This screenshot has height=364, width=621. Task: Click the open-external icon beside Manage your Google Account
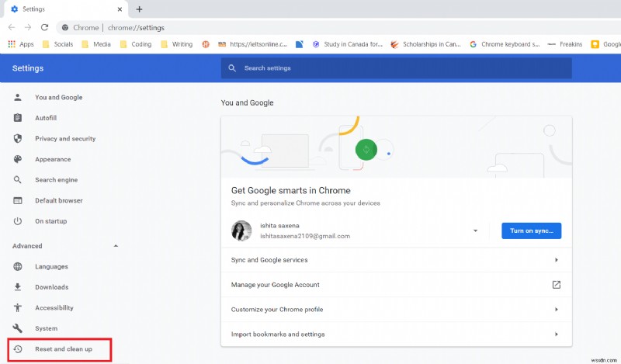556,285
